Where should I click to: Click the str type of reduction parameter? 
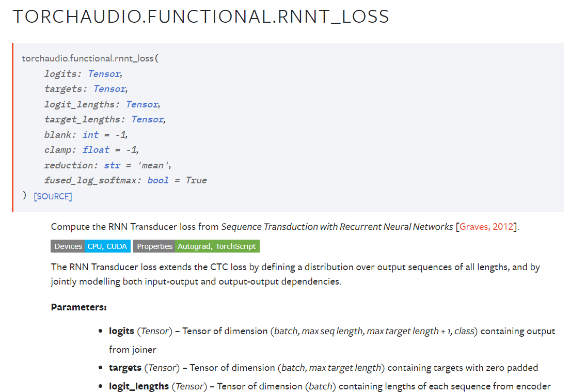[x=112, y=165]
